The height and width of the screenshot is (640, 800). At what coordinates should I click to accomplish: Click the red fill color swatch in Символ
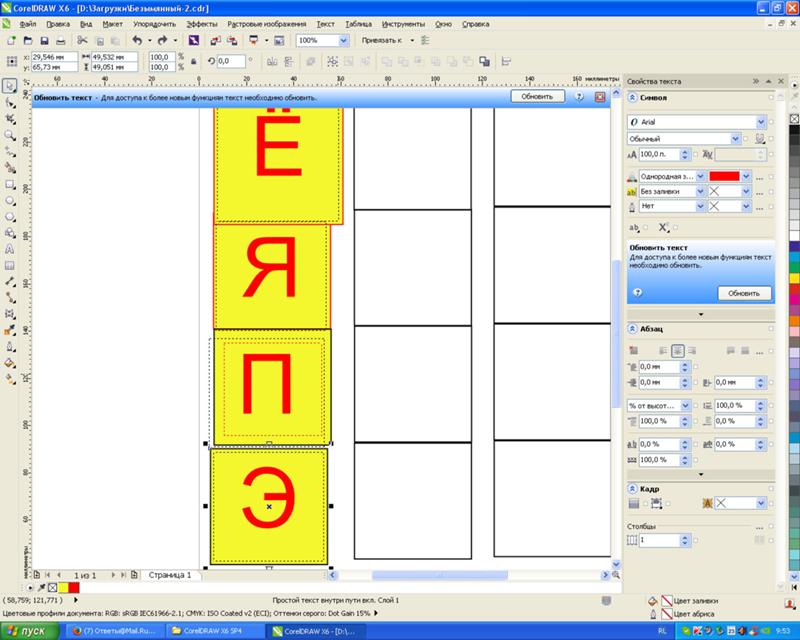pyautogui.click(x=726, y=175)
